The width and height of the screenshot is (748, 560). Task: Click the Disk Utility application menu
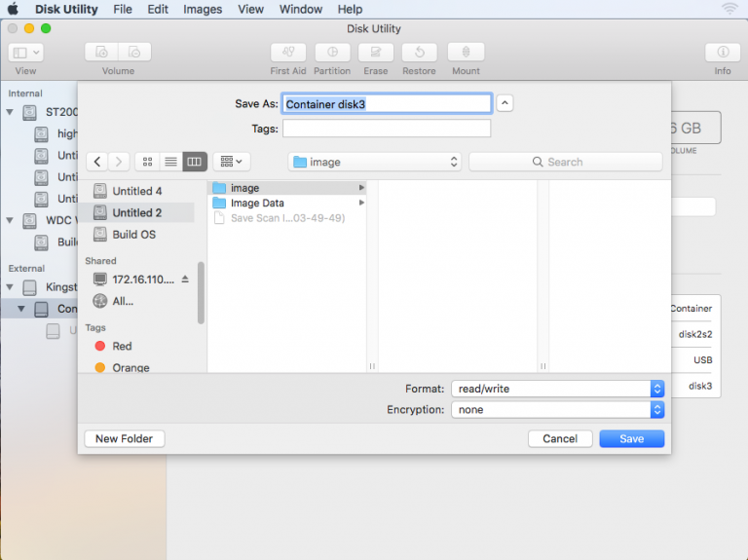tap(66, 9)
